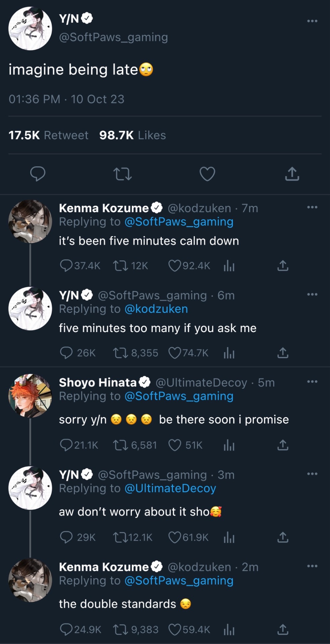Like the main tweet by Y/N
The image size is (330, 644).
(x=207, y=174)
